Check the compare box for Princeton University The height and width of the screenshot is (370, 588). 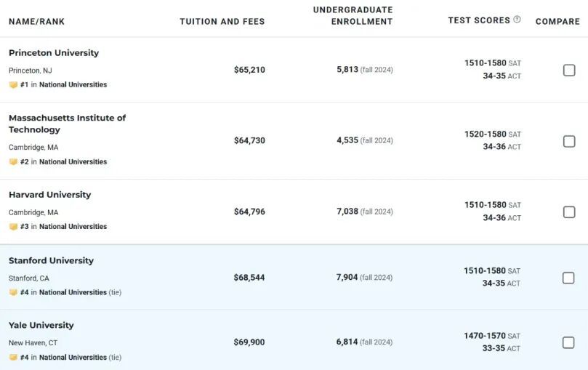(569, 70)
